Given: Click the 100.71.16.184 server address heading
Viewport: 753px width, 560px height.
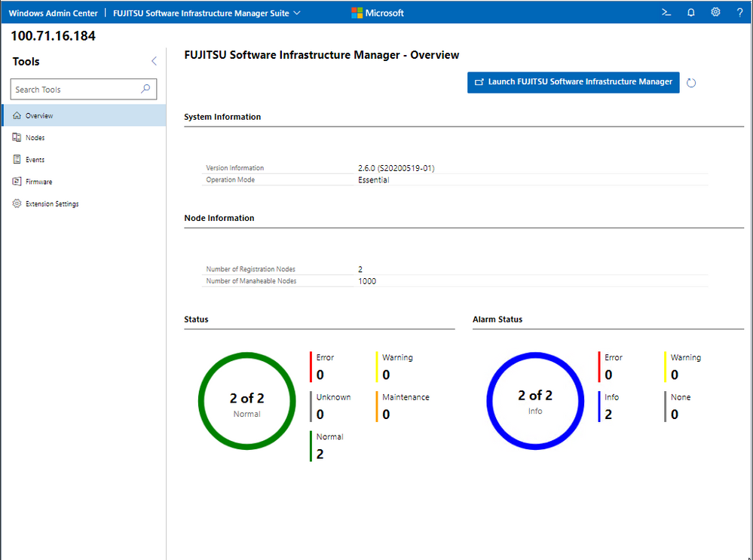Looking at the screenshot, I should [53, 36].
